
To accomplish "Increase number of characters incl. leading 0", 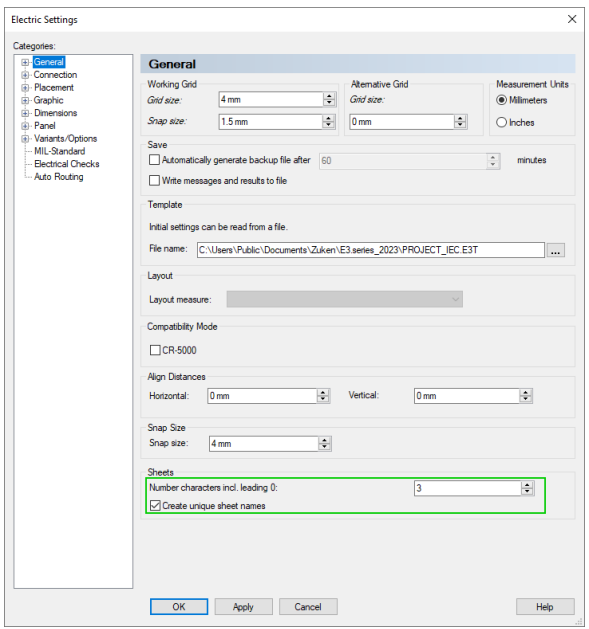I will (527, 485).
